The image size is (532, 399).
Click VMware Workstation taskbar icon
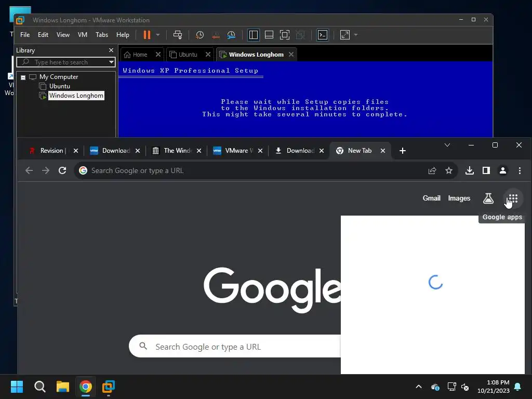109,387
